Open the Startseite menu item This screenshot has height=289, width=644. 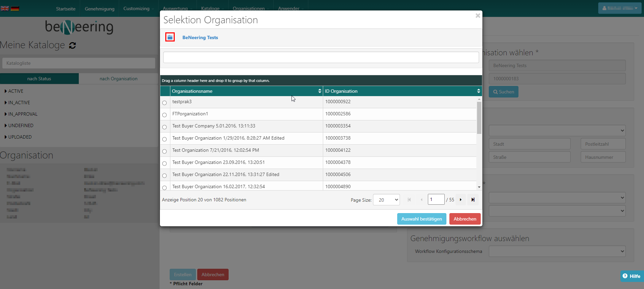[66, 8]
